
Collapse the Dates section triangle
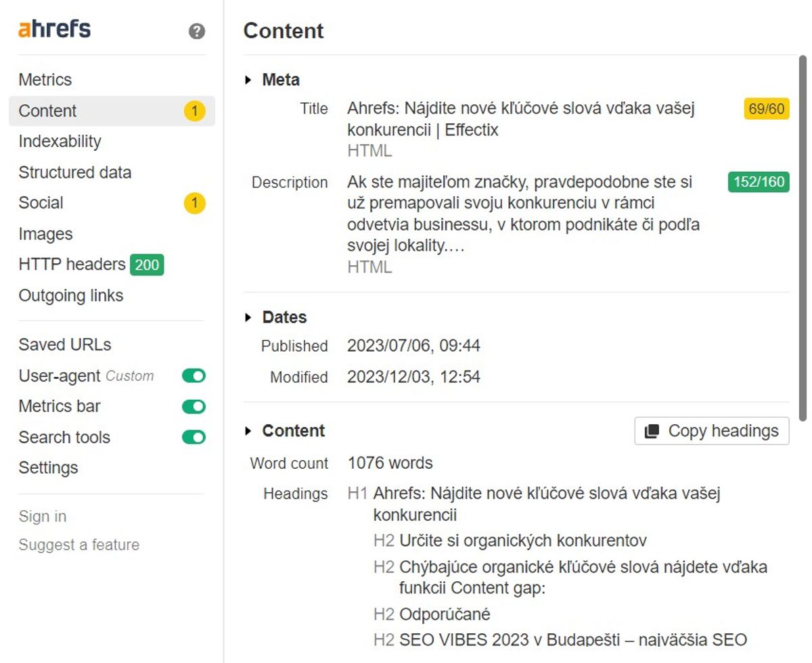[249, 318]
